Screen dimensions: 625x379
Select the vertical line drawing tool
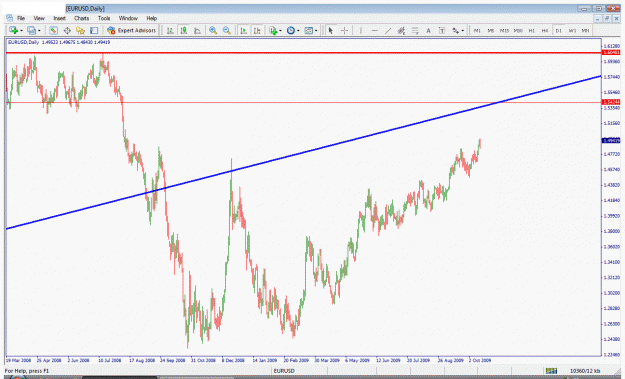point(361,30)
